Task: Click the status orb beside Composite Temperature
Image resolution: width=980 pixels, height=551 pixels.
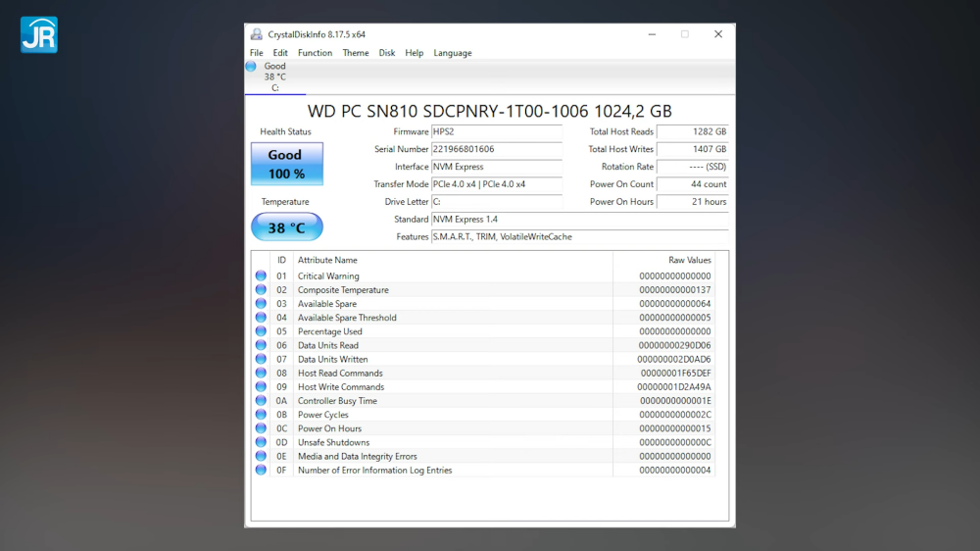Action: [261, 290]
